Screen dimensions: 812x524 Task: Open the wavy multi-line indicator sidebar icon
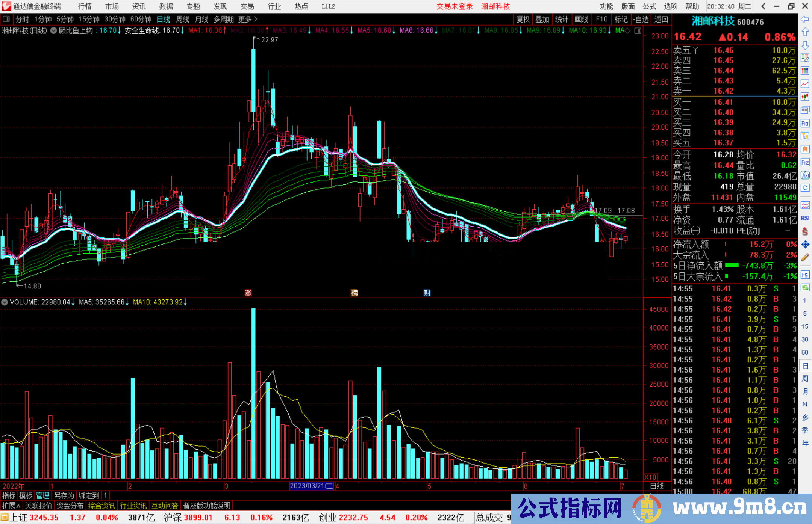(805, 205)
